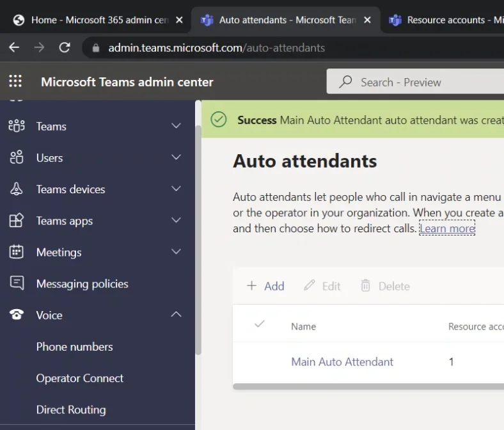Screen dimensions: 504x430
Task: Click the Messaging policies icon
Action: (17, 283)
